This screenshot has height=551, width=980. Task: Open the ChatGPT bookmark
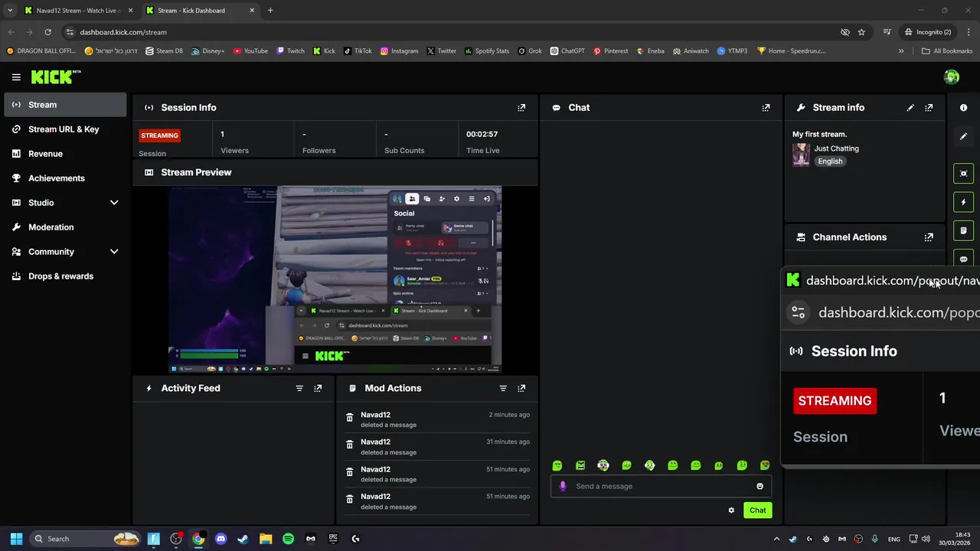567,51
